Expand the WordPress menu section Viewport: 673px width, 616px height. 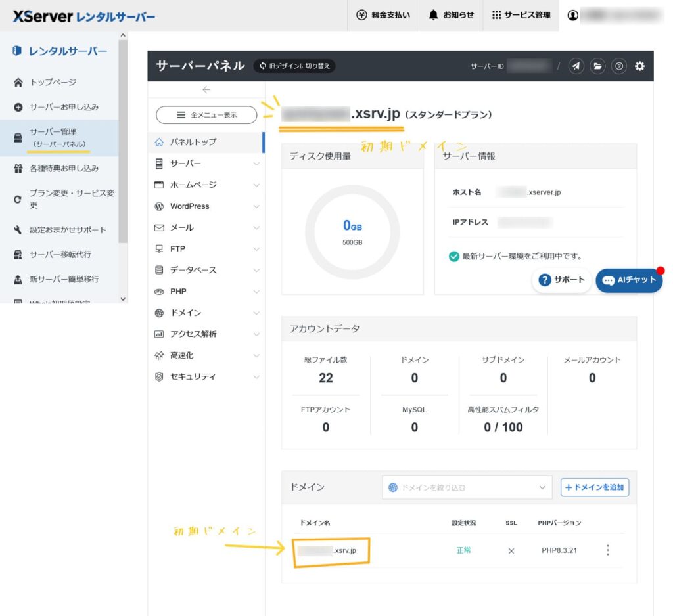[x=206, y=206]
